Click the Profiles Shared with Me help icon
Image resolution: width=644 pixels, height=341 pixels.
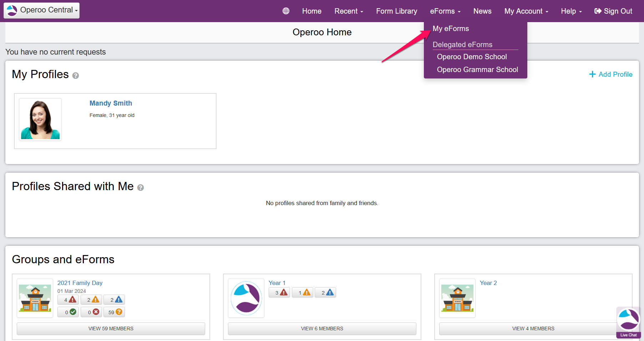coord(141,188)
